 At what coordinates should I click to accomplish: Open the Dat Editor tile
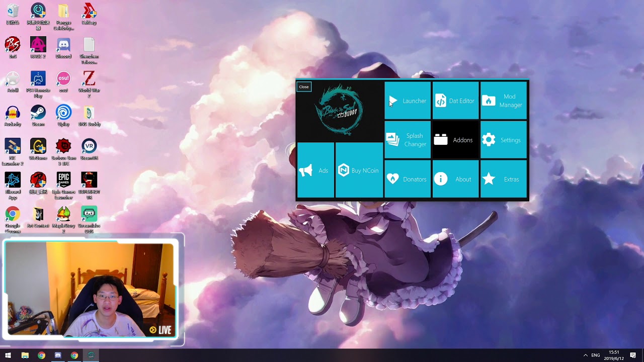(455, 101)
